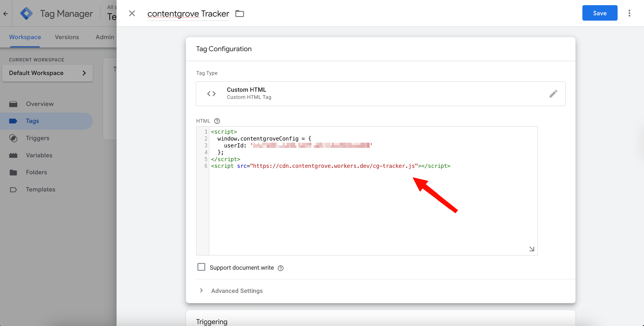Click the HTML help question mark icon
644x326 pixels.
click(x=217, y=121)
